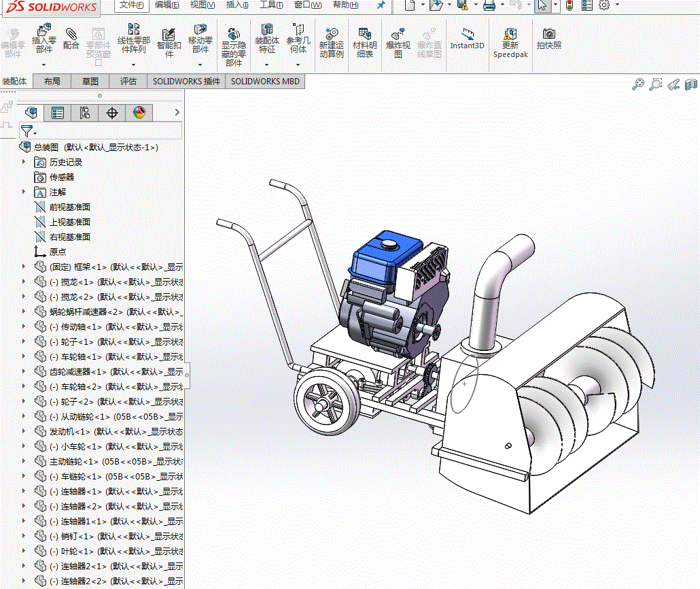Open the ConfigurationManager tab icon
The image size is (700, 589).
[85, 113]
